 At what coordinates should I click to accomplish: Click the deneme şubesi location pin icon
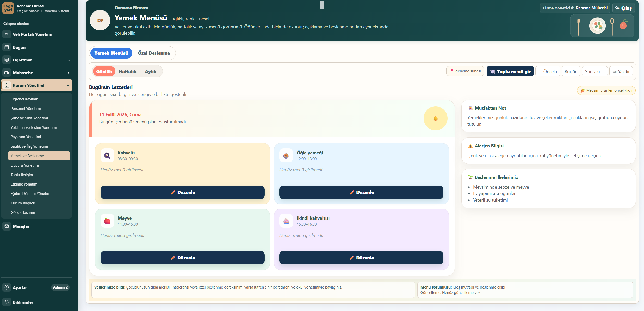(452, 71)
